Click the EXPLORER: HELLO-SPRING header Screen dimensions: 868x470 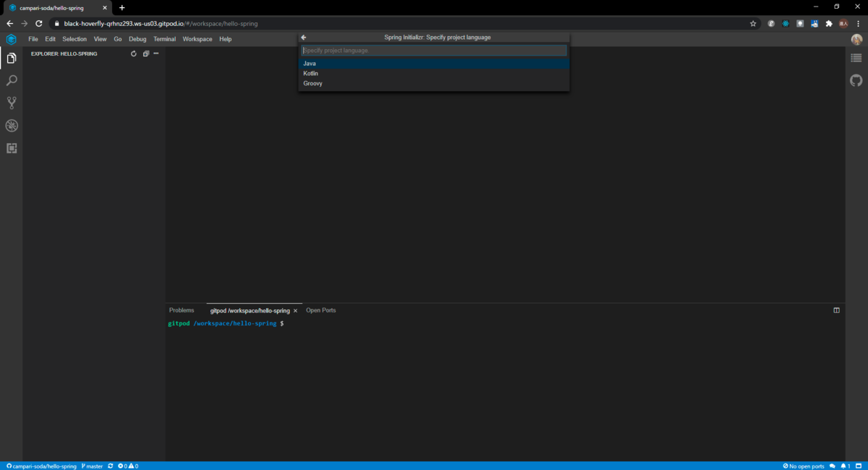click(64, 54)
